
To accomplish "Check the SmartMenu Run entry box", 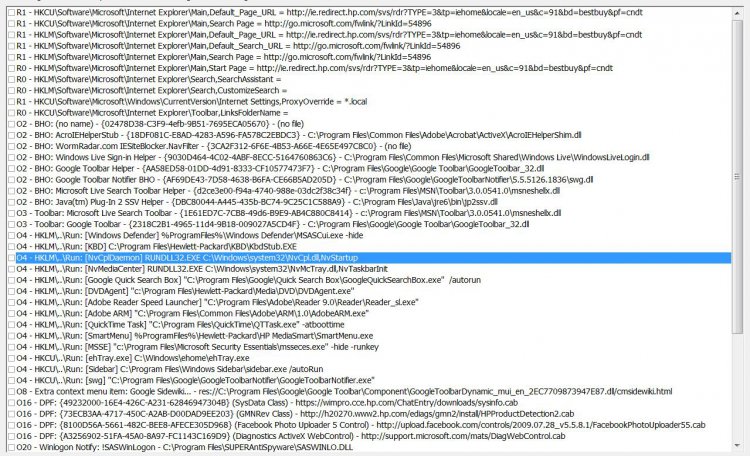I will pos(11,336).
